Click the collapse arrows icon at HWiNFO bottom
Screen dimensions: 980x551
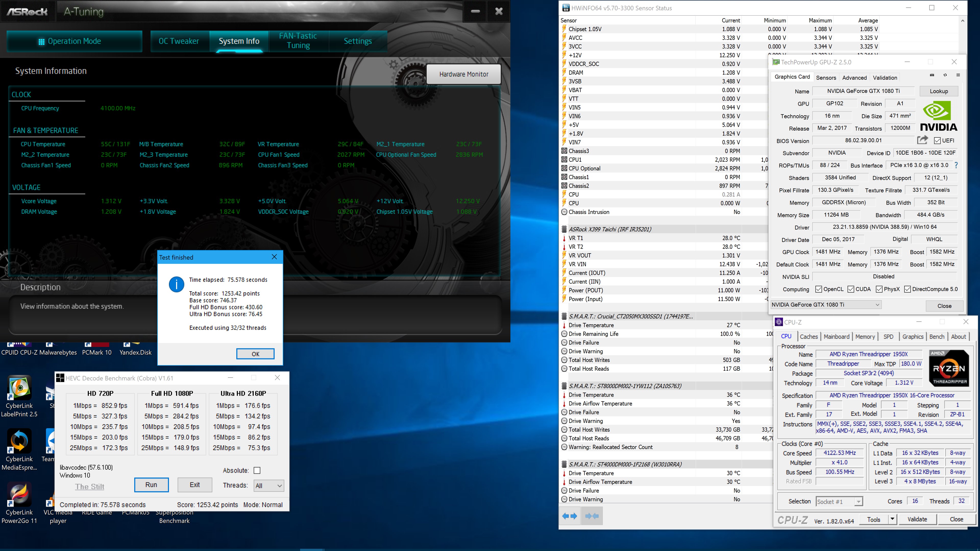click(592, 516)
